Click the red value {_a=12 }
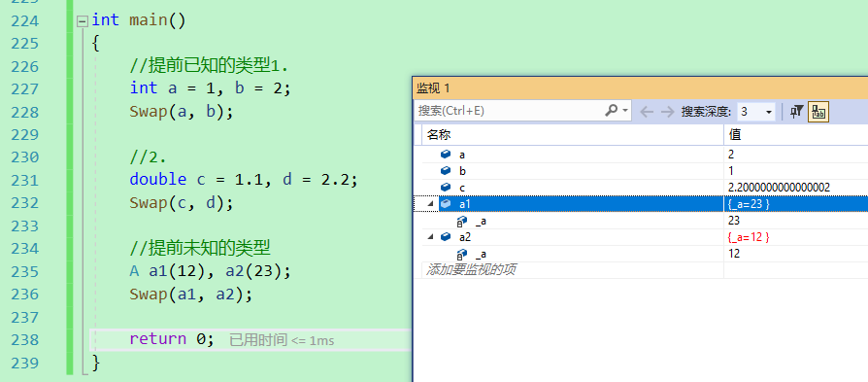This screenshot has height=382, width=868. 749,237
